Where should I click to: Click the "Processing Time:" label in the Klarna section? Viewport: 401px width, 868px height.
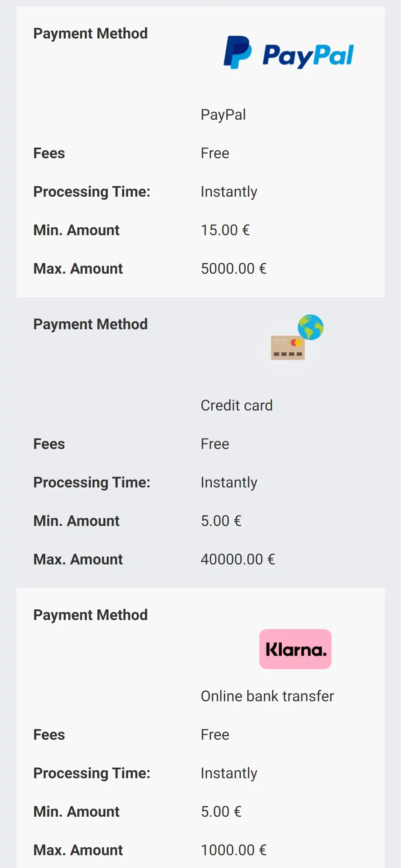92,773
